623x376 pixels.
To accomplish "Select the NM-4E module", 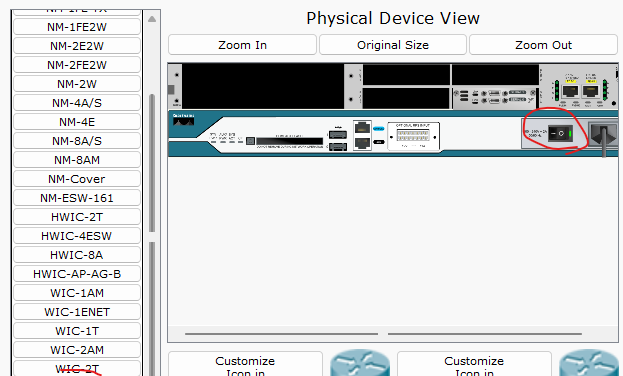I will pyautogui.click(x=77, y=122).
